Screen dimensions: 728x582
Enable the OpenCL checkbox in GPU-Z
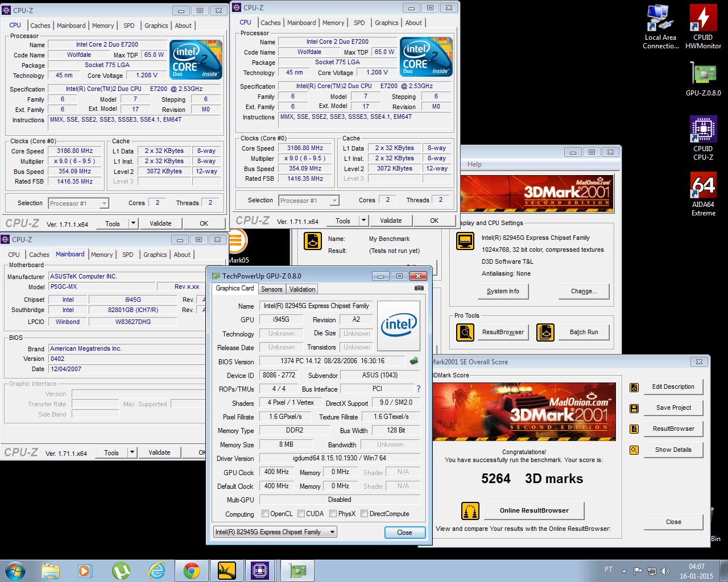pos(265,514)
